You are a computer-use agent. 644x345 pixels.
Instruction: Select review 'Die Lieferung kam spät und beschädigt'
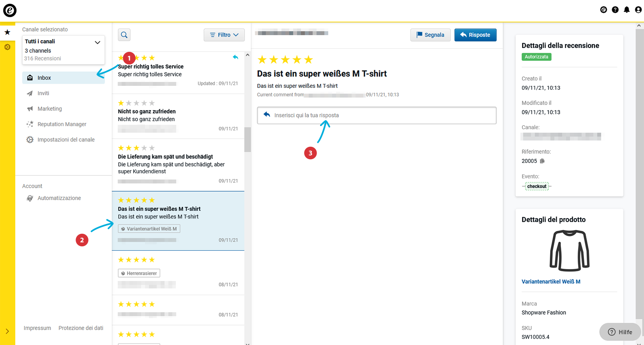[178, 165]
